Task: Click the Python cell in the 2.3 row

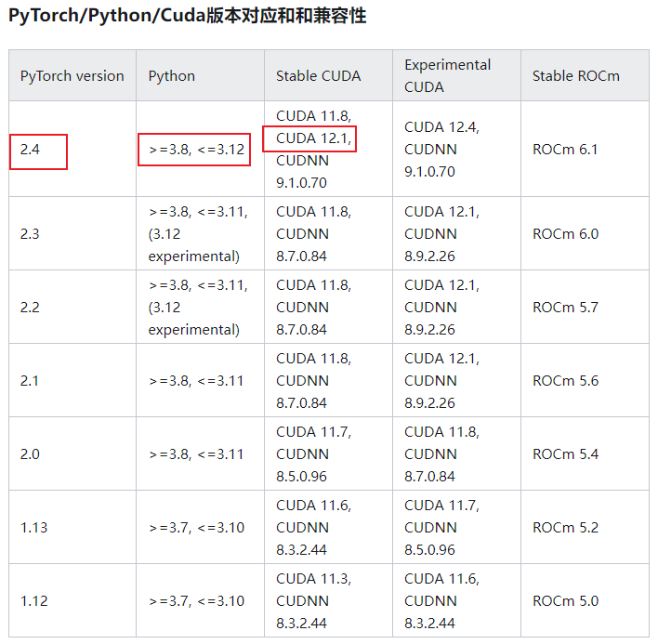Action: [200, 233]
